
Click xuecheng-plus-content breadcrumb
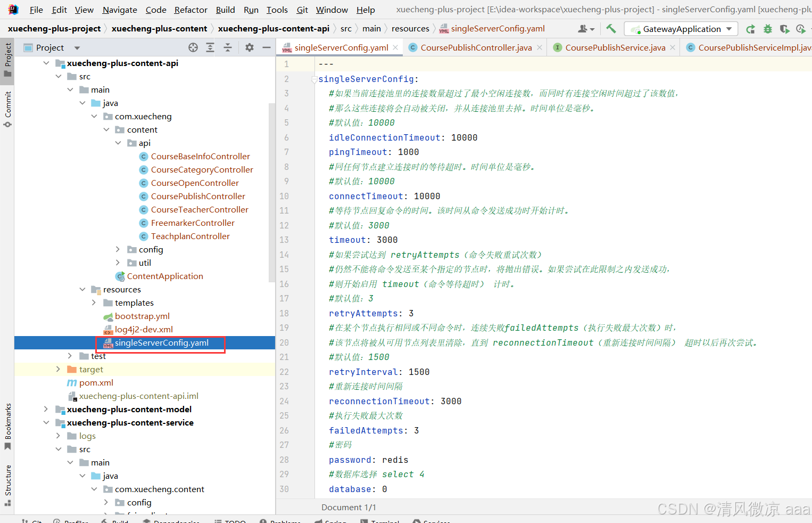pyautogui.click(x=159, y=29)
